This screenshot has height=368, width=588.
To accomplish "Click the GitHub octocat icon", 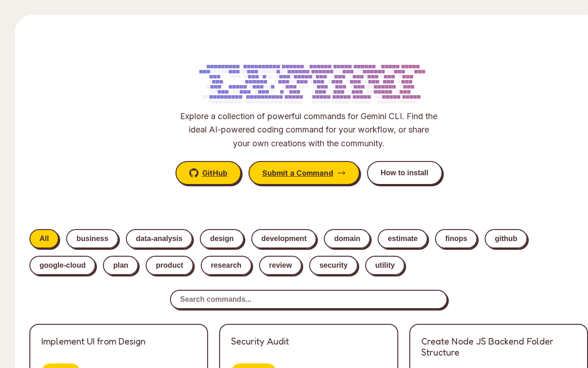I will [194, 173].
